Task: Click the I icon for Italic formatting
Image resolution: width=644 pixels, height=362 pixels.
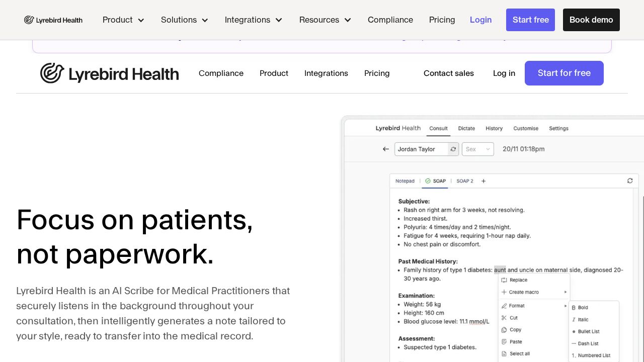Action: (x=574, y=320)
